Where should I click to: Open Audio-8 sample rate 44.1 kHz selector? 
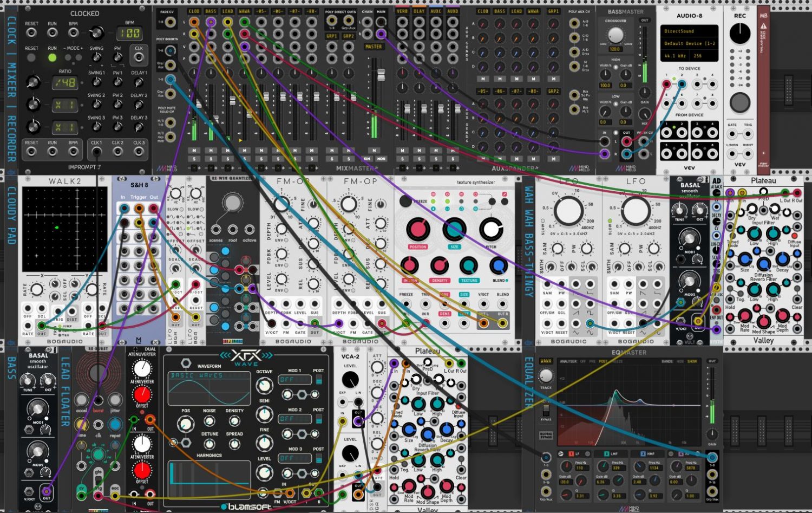(x=675, y=55)
